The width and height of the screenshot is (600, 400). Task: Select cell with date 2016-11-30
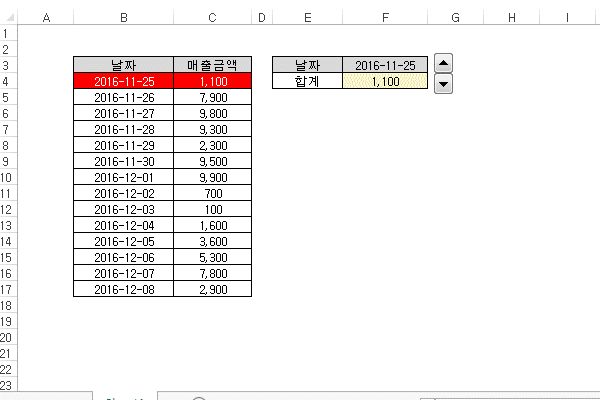124,162
